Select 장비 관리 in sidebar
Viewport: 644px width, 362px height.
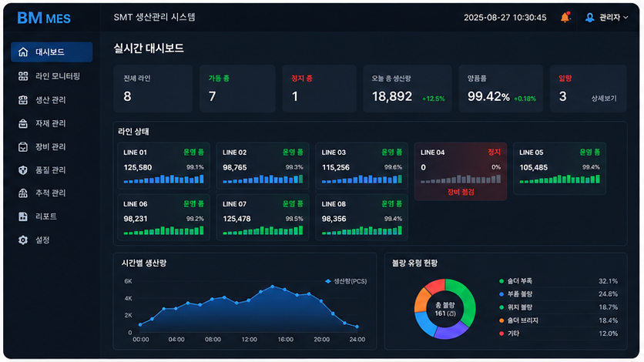(51, 146)
